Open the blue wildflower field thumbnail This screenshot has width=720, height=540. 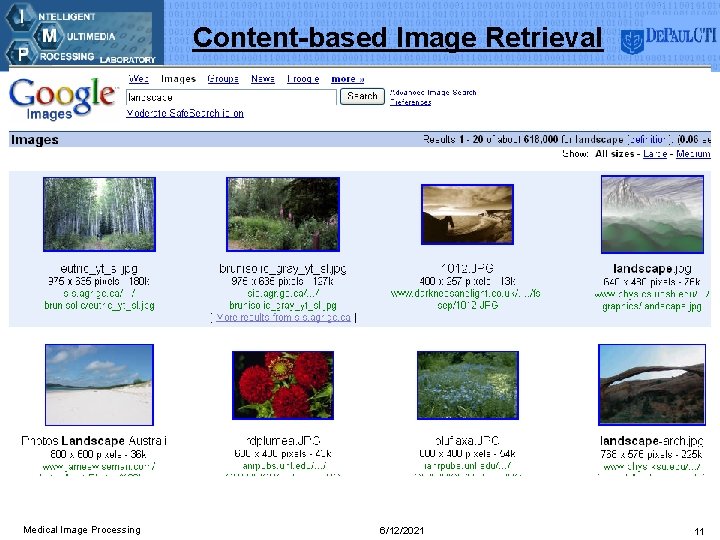tap(468, 385)
